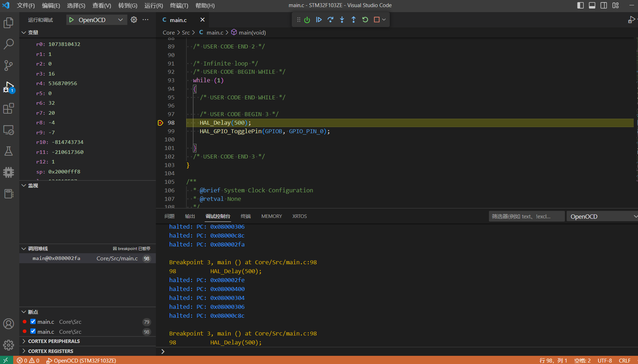The height and width of the screenshot is (364, 638).
Task: Click errors and warnings status indicator
Action: point(28,360)
